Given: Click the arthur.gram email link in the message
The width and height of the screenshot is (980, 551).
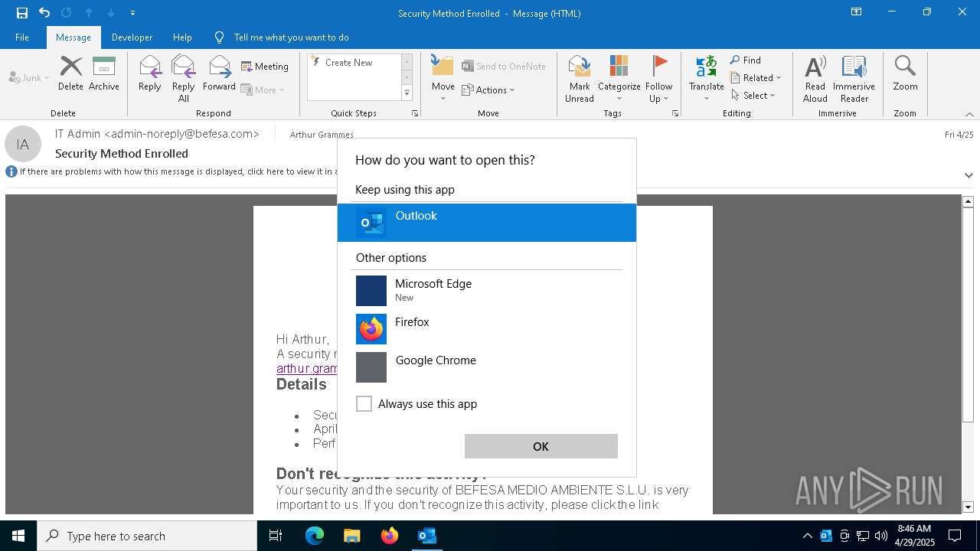Looking at the screenshot, I should click(307, 368).
